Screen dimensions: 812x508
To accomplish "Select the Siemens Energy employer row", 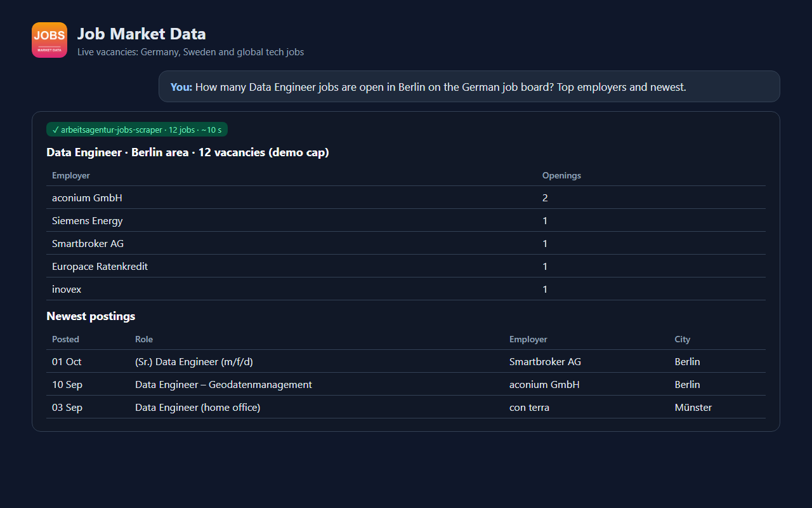I will 406,220.
